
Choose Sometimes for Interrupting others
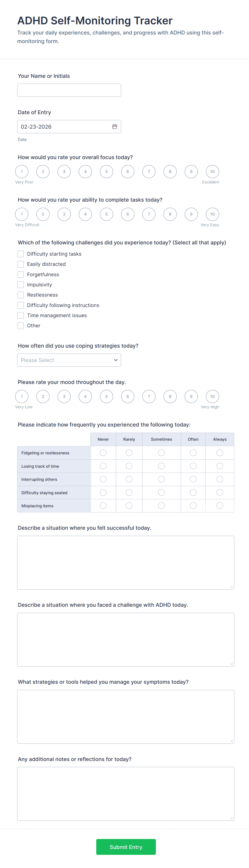[x=162, y=479]
